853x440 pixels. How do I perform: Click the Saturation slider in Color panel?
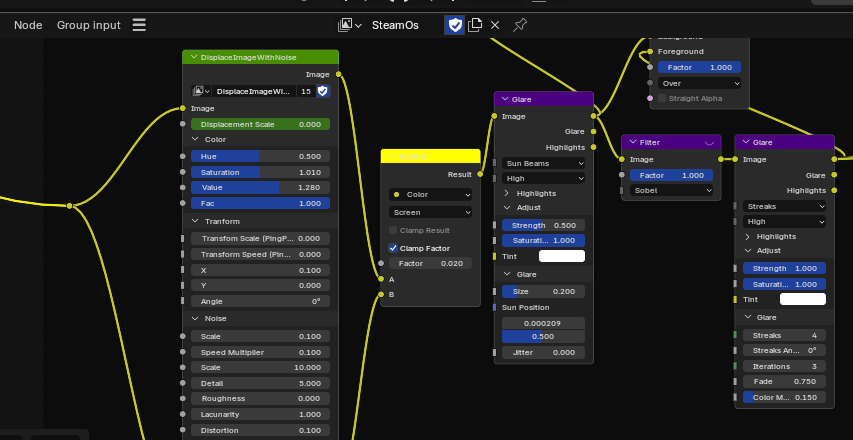261,172
